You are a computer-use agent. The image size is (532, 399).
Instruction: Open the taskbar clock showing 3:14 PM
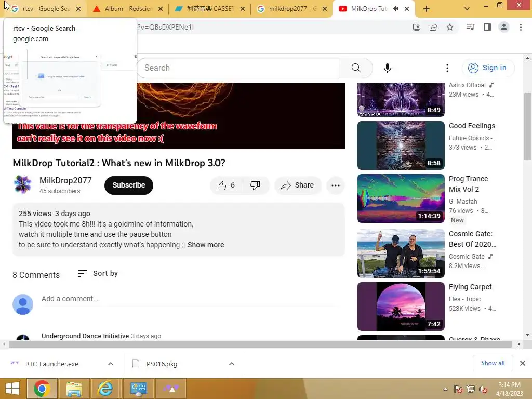point(509,389)
